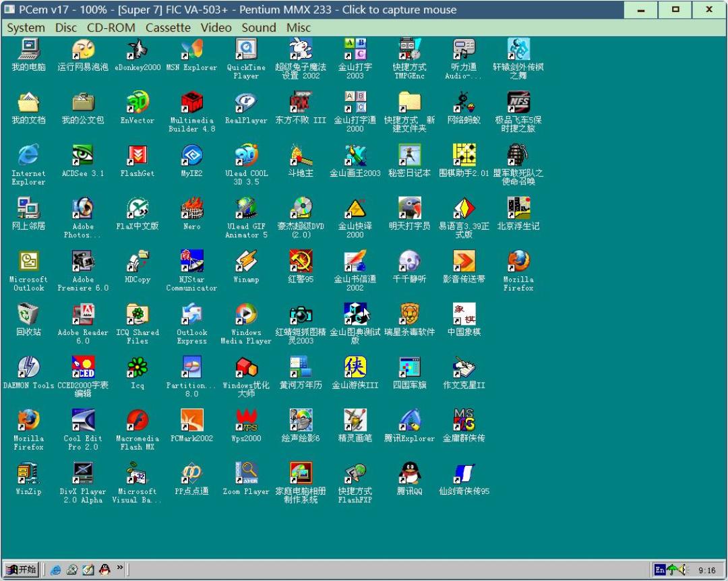Screen dimensions: 728x581
Task: Select the Multimedia Builder 4.8 icon
Action: coord(191,112)
